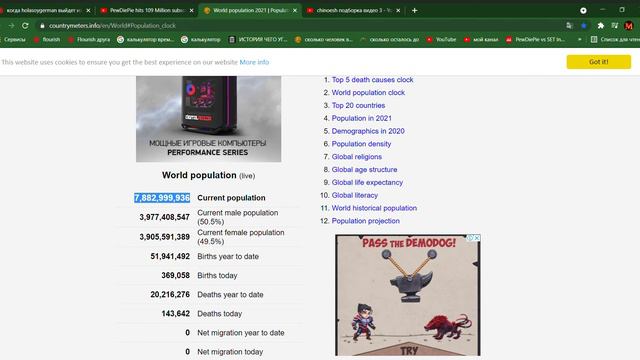The image size is (640, 360).
Task: Click the male population value 3,977,408,547
Action: pyautogui.click(x=164, y=217)
